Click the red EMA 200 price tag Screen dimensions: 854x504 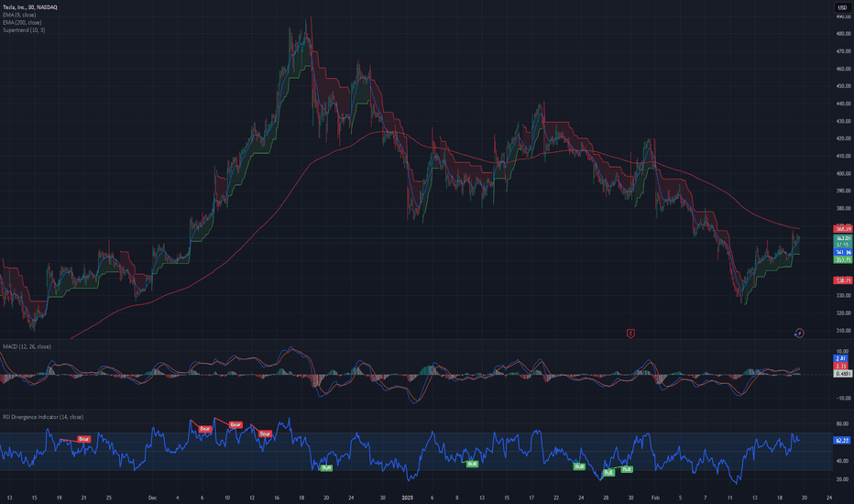[843, 229]
